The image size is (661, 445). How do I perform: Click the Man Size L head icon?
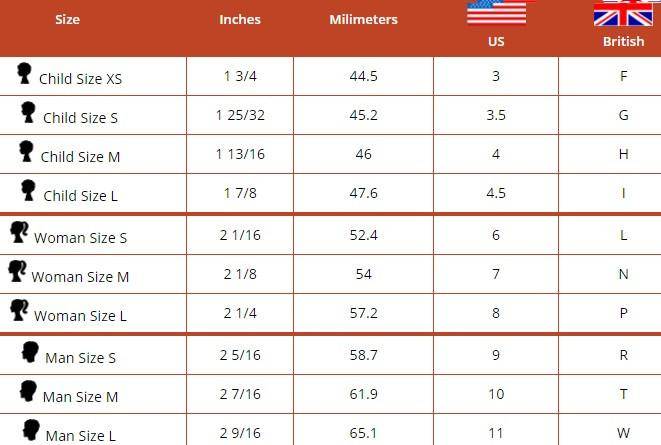30,430
